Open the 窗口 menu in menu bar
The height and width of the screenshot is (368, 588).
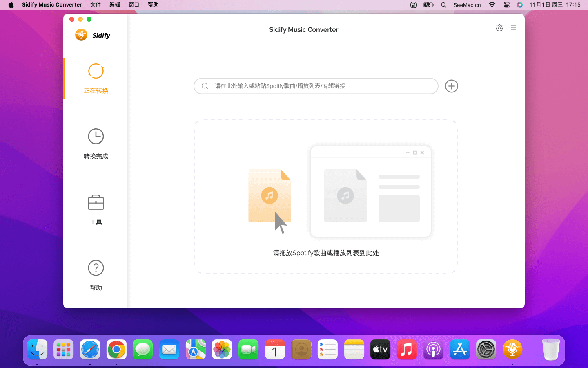pyautogui.click(x=134, y=5)
